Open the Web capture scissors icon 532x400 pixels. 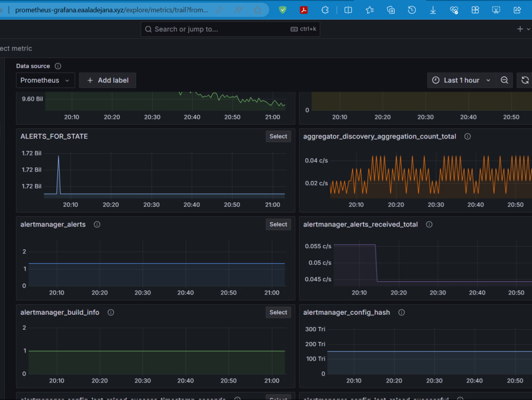pos(496,10)
